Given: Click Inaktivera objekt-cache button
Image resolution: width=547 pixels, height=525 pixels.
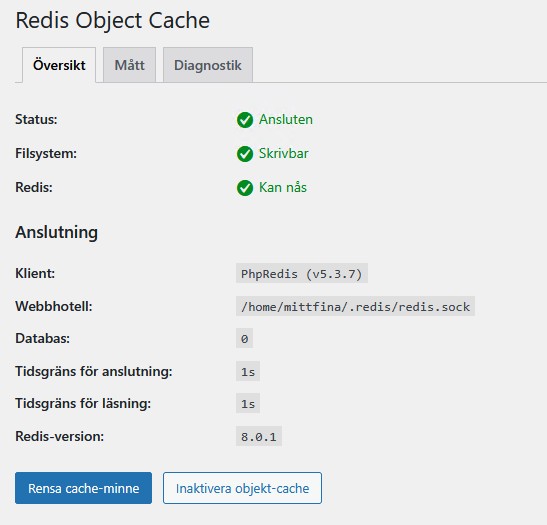Looking at the screenshot, I should (x=242, y=488).
